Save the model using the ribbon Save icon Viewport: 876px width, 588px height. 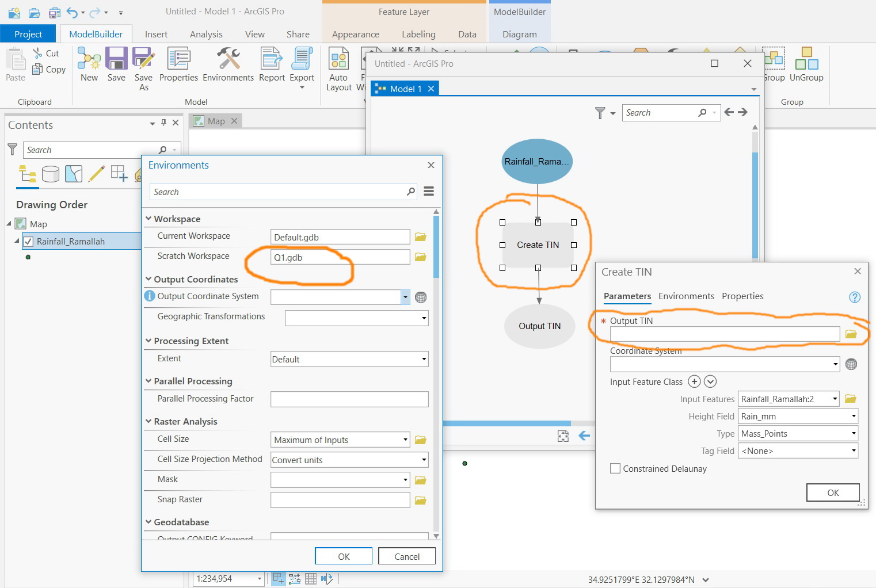click(x=116, y=59)
